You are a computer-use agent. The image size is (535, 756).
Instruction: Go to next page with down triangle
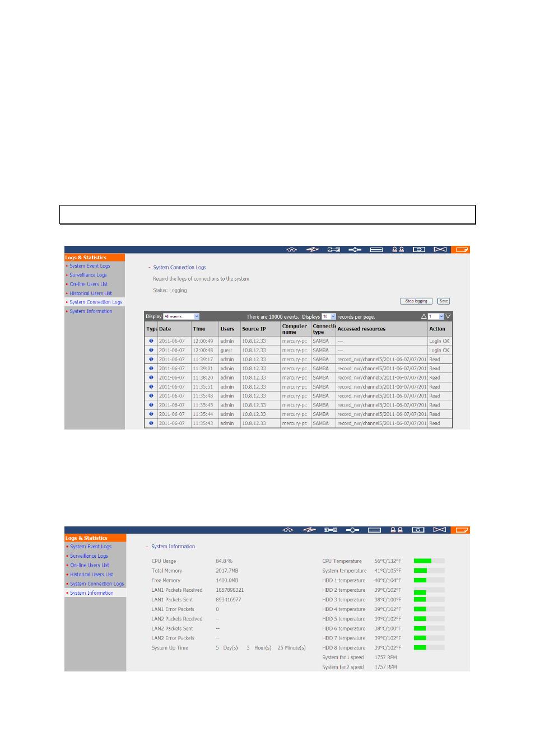coord(448,316)
